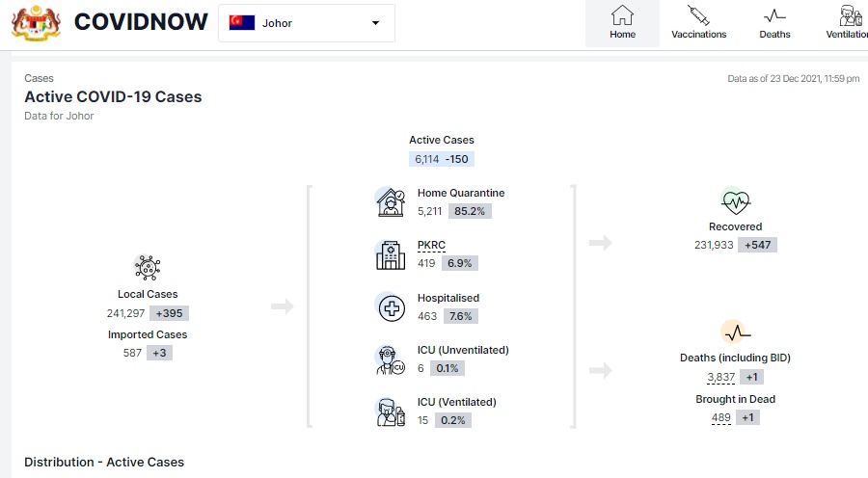Click the Johor flag in selector
868x478 pixels.
point(241,23)
